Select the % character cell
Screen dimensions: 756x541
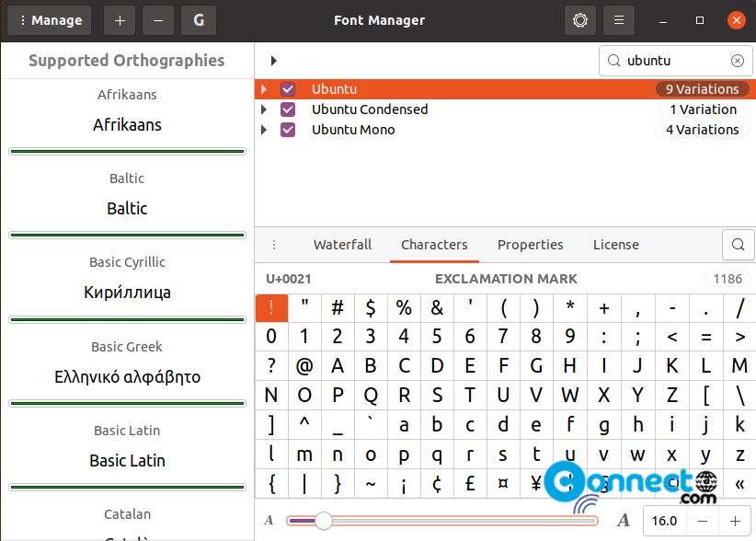coord(404,307)
